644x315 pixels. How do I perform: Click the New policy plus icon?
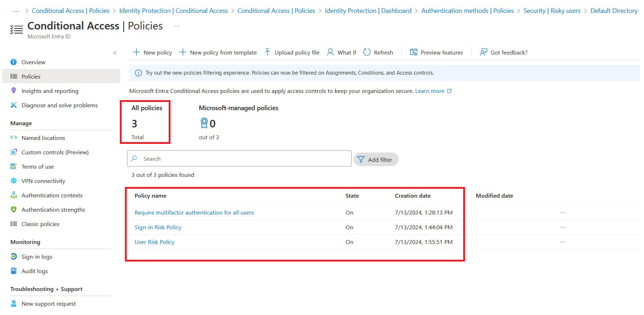136,52
